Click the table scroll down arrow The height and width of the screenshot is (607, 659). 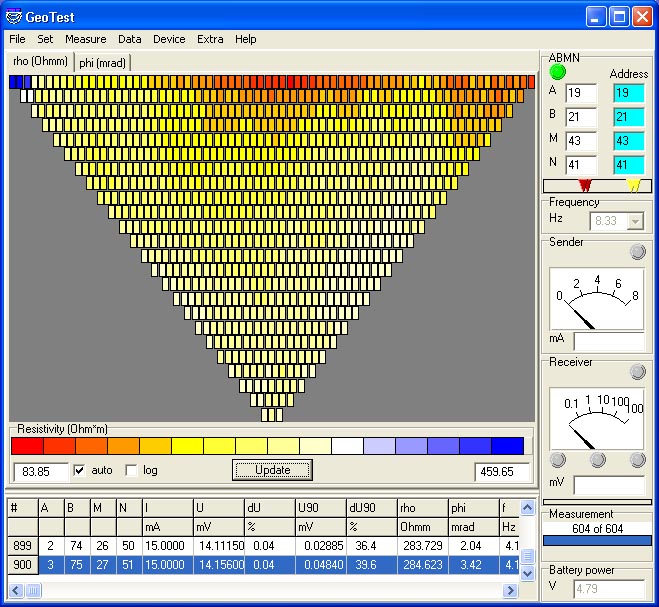click(x=527, y=573)
